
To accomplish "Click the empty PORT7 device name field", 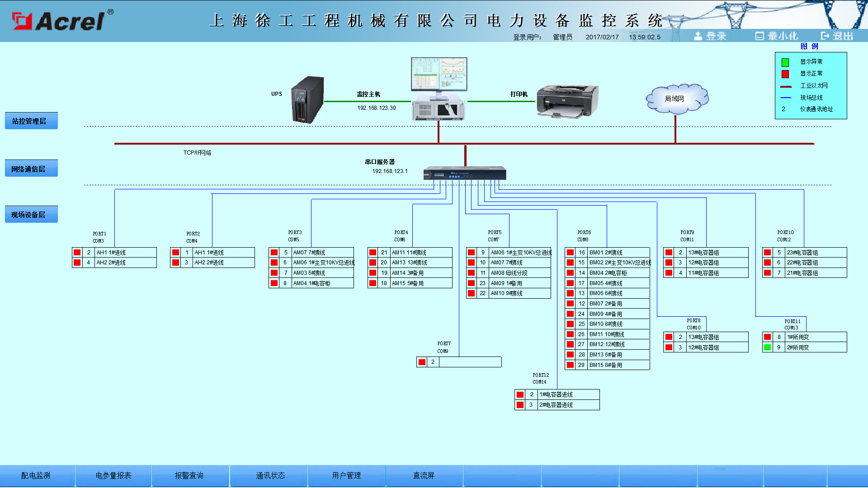I will point(470,362).
